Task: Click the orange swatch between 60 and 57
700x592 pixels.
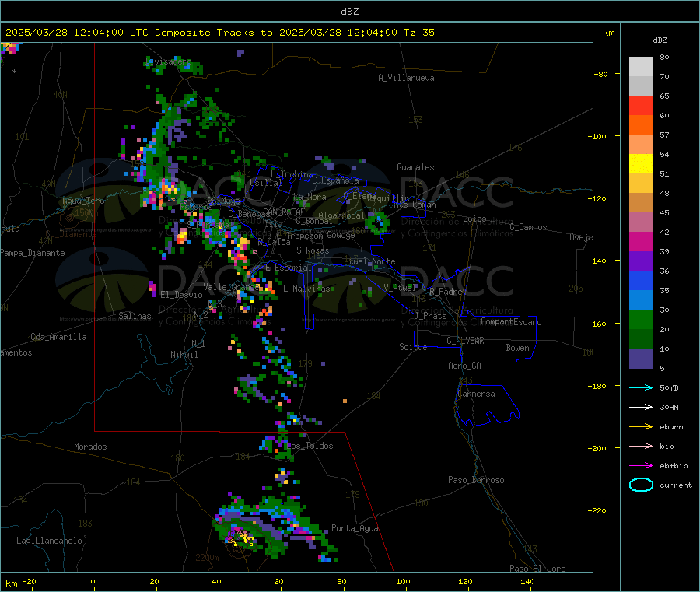Action: [x=641, y=125]
